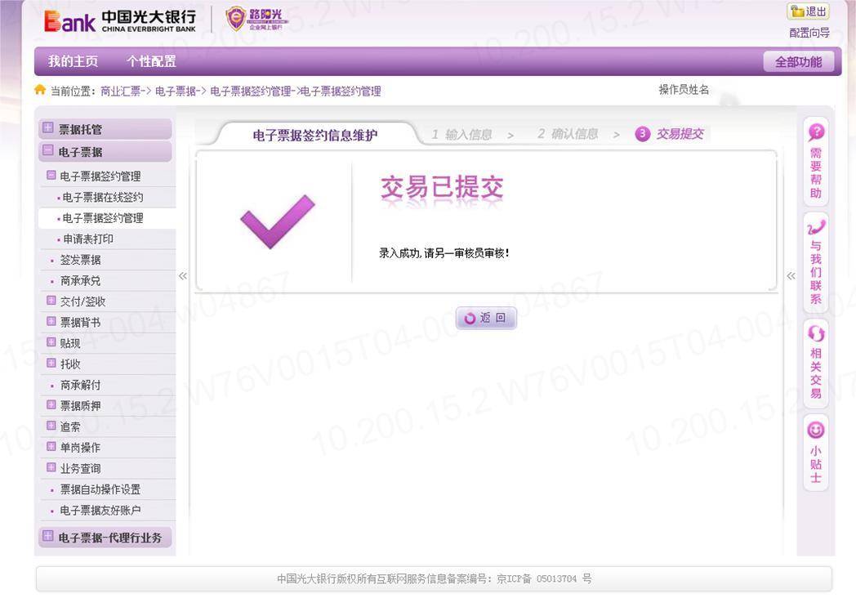Open 票据自动操作设置 menu item

coord(100,489)
